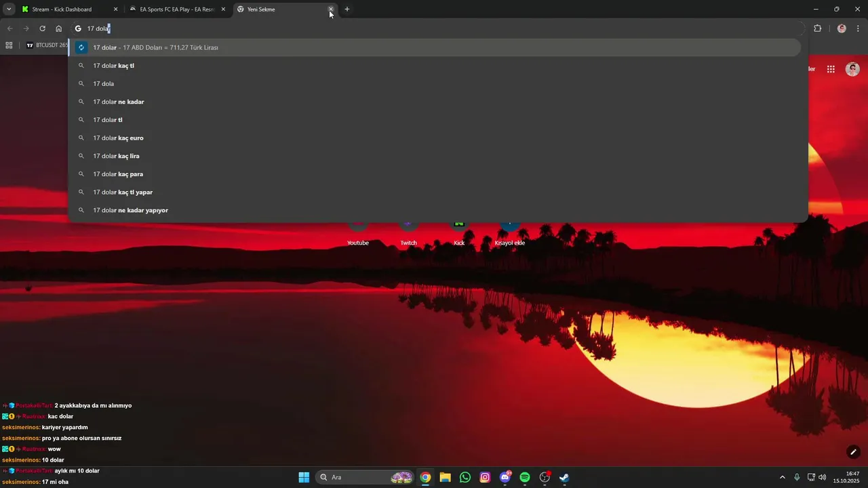Open the Youtube shortcut
This screenshot has width=868, height=488.
(x=358, y=234)
